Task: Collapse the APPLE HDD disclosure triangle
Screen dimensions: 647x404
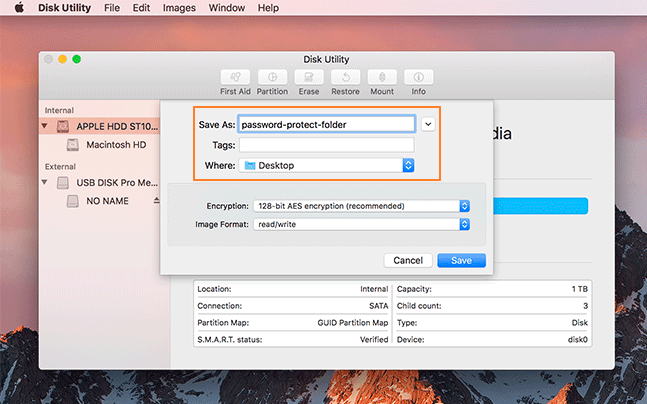Action: [x=44, y=126]
